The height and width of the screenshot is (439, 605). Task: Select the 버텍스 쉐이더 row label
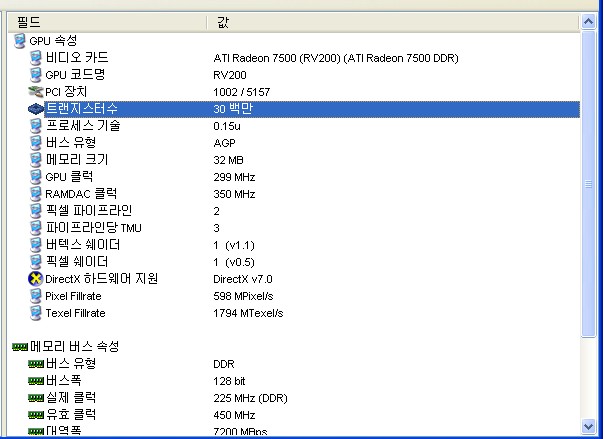click(83, 245)
